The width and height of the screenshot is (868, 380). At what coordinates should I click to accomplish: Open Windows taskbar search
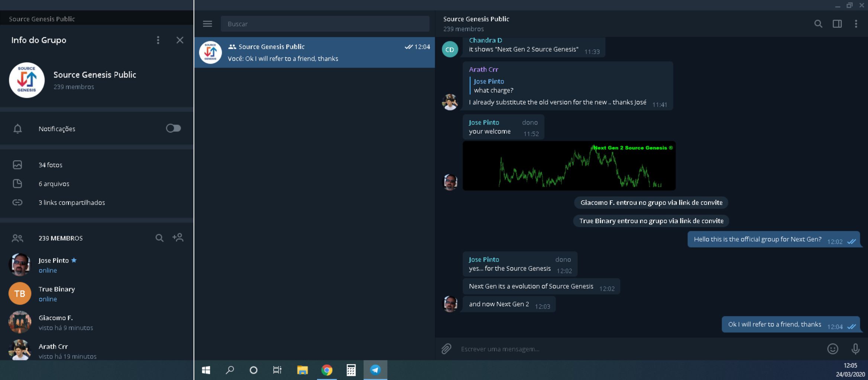[x=230, y=370]
